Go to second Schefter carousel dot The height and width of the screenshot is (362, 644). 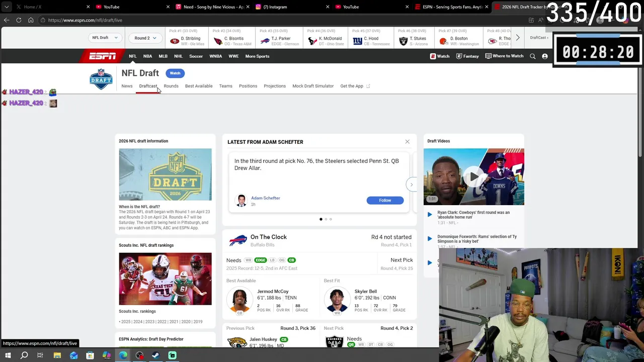(x=326, y=219)
